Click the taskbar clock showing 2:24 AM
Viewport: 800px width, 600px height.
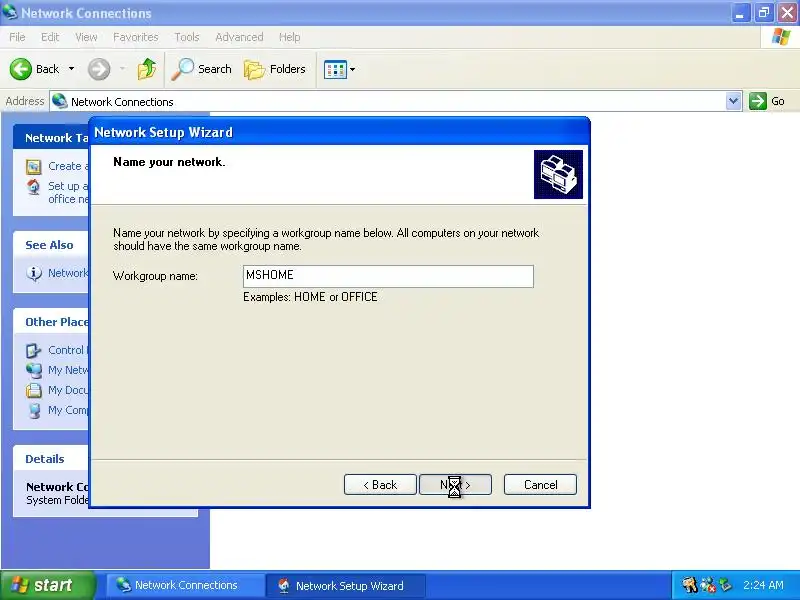coord(763,585)
